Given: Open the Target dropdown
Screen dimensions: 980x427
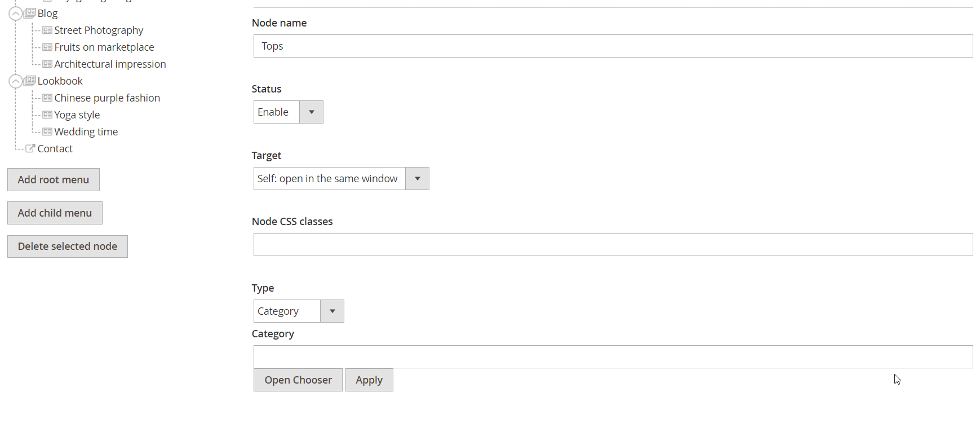Looking at the screenshot, I should click(x=341, y=178).
